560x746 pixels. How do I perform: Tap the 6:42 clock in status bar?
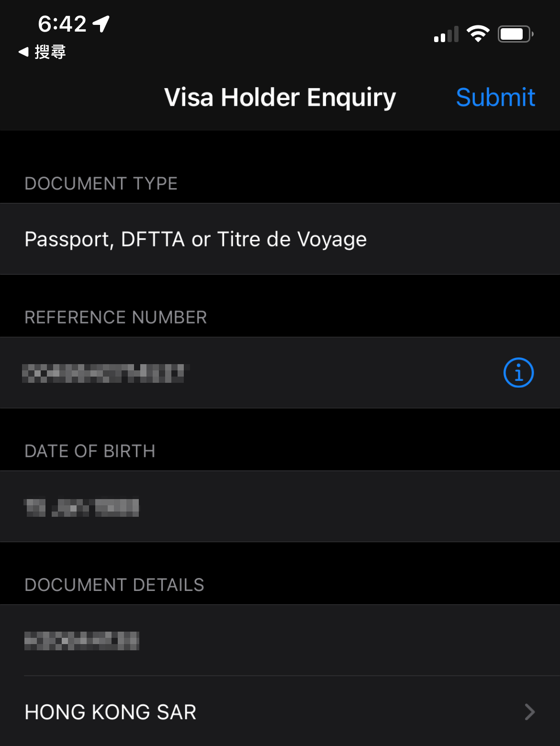pos(62,24)
